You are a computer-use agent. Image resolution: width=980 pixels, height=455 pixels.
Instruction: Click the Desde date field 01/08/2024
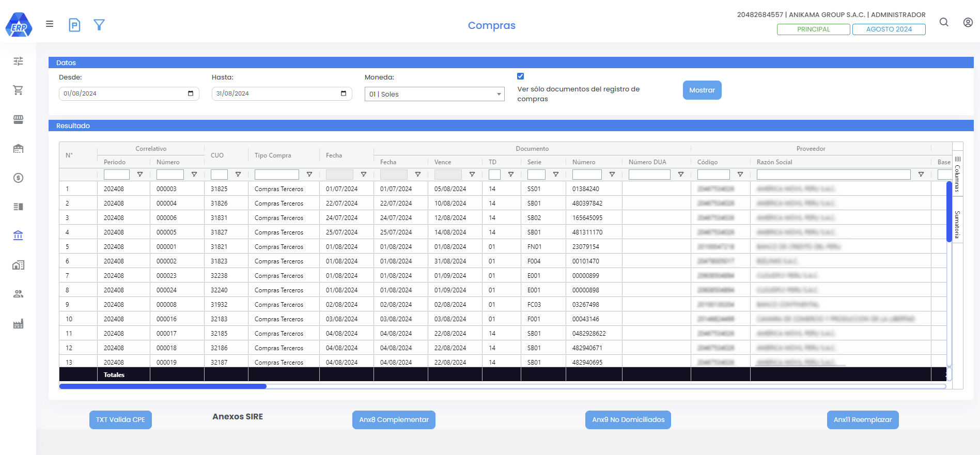(x=129, y=93)
